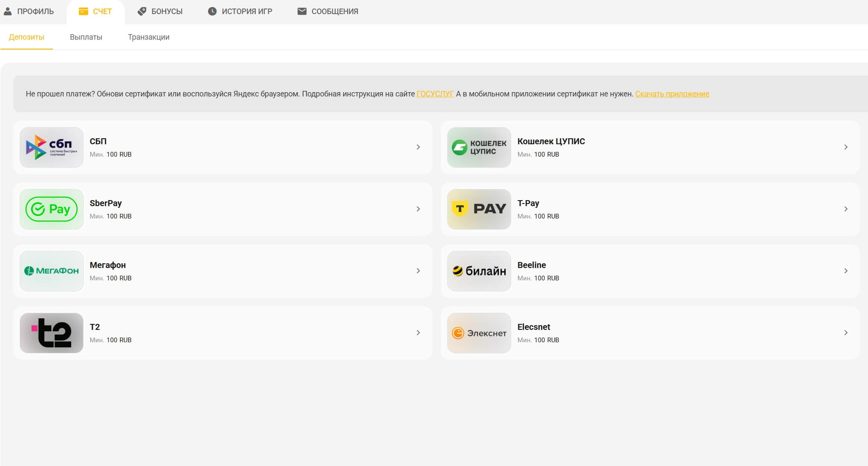Open the Транзакции tab
The height and width of the screenshot is (466, 868).
click(x=148, y=37)
